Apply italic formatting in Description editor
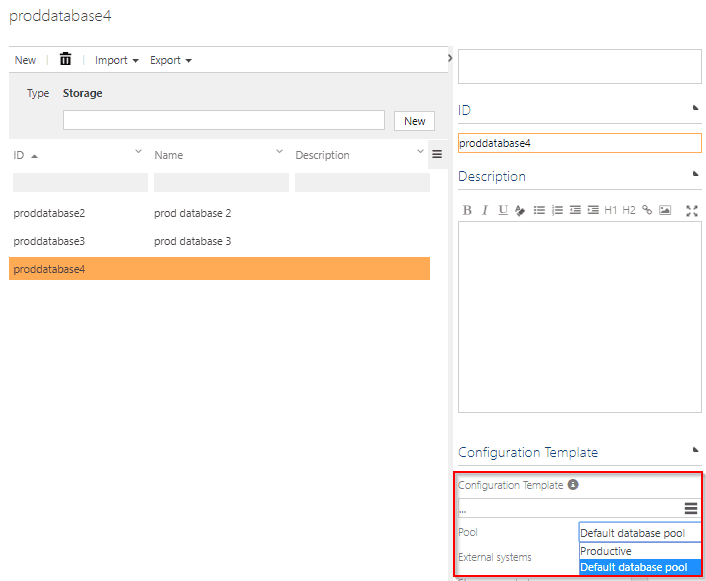 tap(485, 210)
